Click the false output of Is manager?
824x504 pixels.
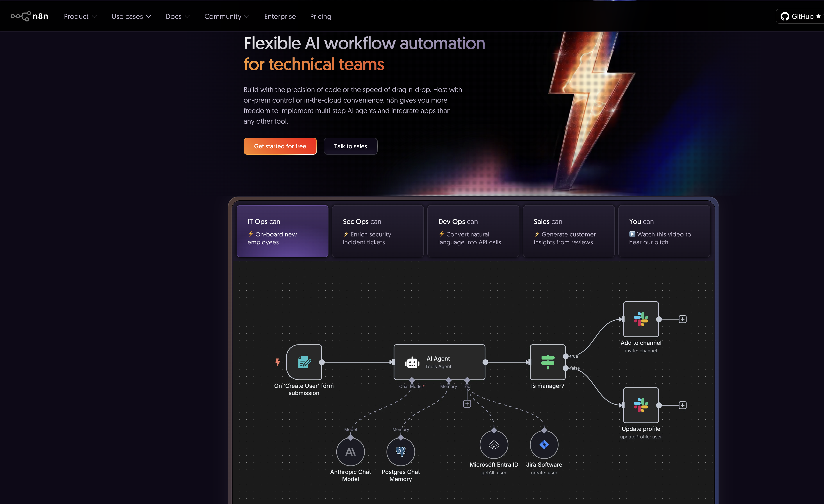(566, 368)
